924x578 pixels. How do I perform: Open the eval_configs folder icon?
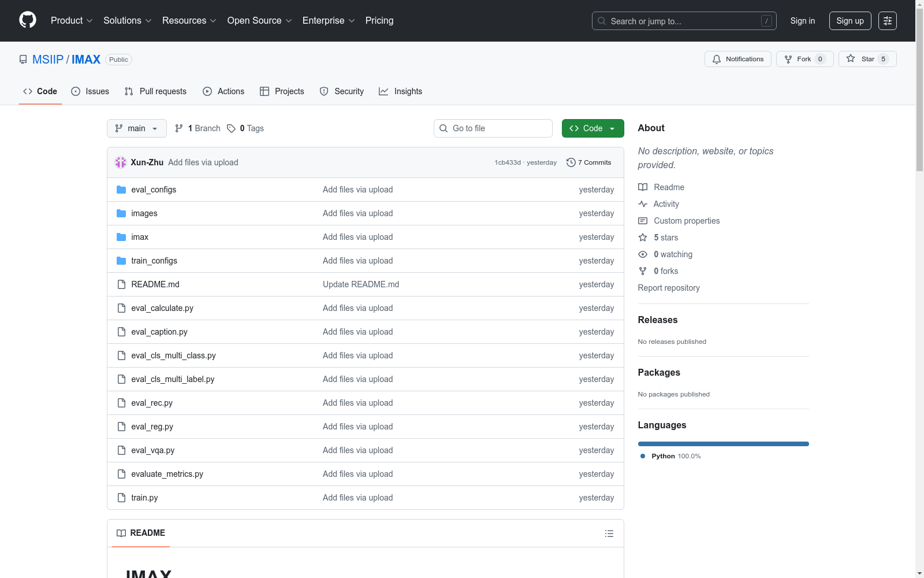121,190
